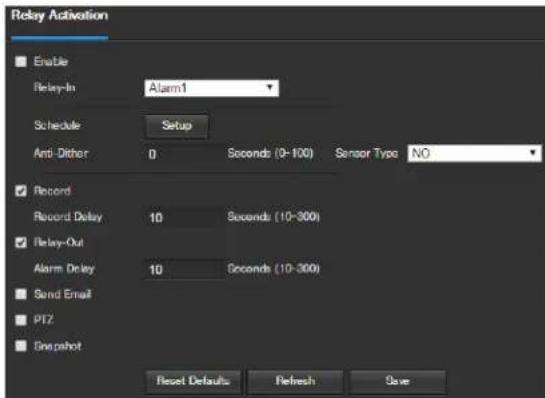Click the Save button

tap(397, 381)
